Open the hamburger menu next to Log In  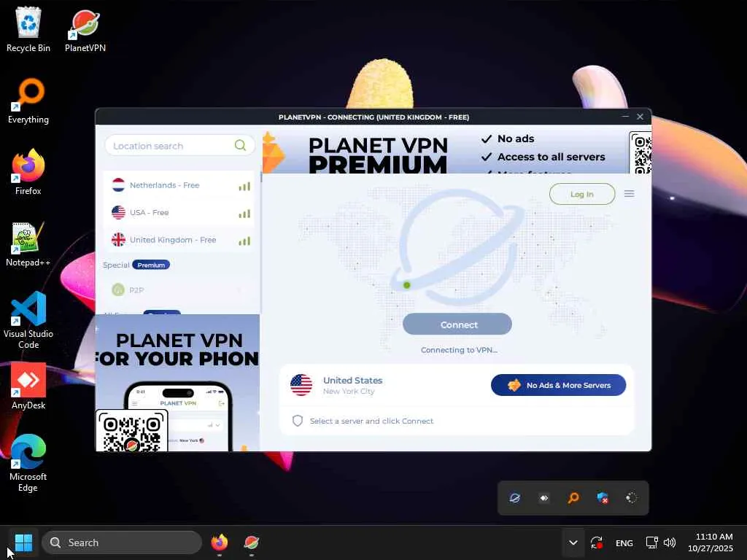point(629,194)
